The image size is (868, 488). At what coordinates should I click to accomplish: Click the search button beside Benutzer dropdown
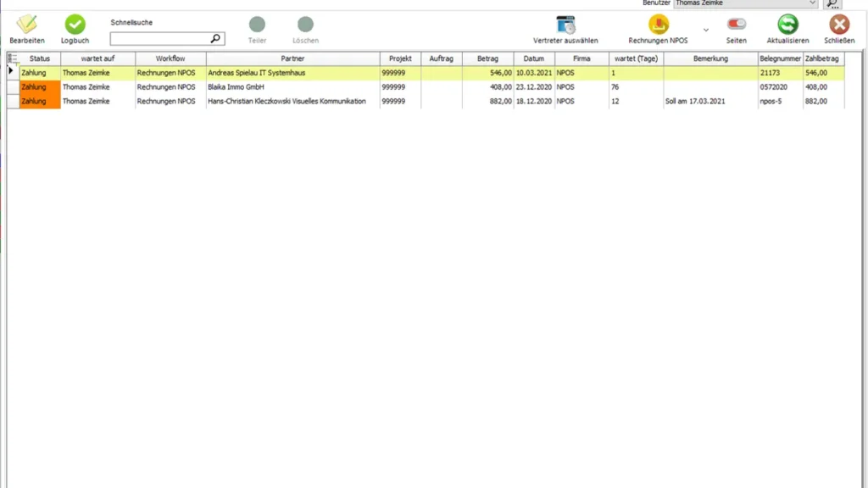pyautogui.click(x=832, y=3)
